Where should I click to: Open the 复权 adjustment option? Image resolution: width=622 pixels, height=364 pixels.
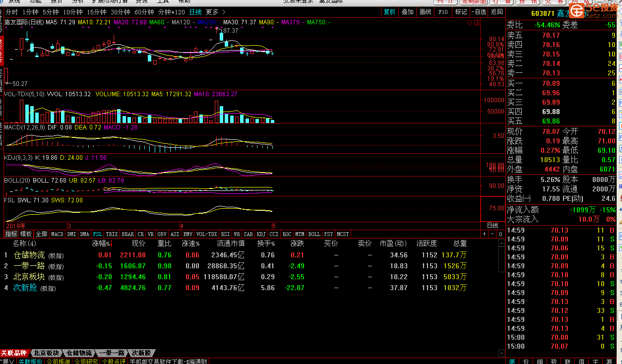click(x=390, y=12)
